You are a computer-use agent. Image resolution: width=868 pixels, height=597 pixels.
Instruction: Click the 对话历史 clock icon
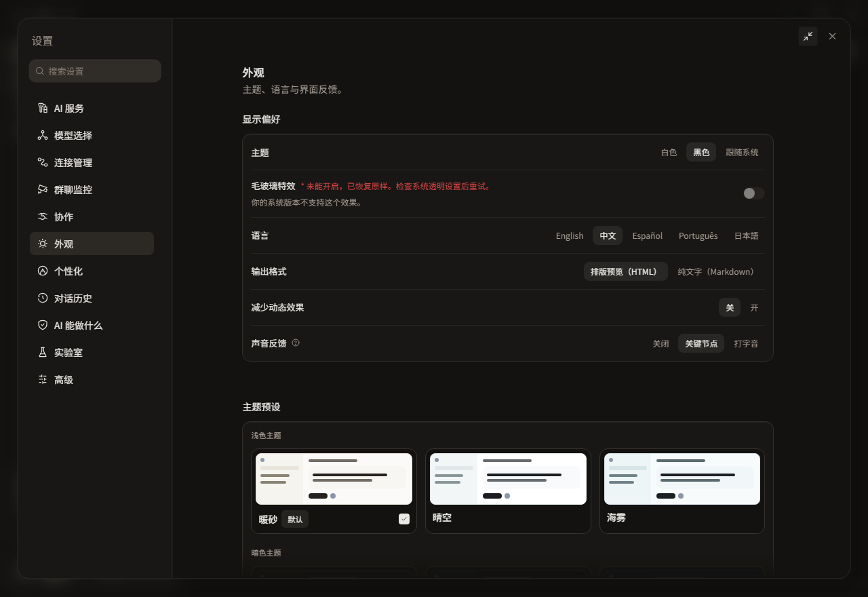pos(43,298)
